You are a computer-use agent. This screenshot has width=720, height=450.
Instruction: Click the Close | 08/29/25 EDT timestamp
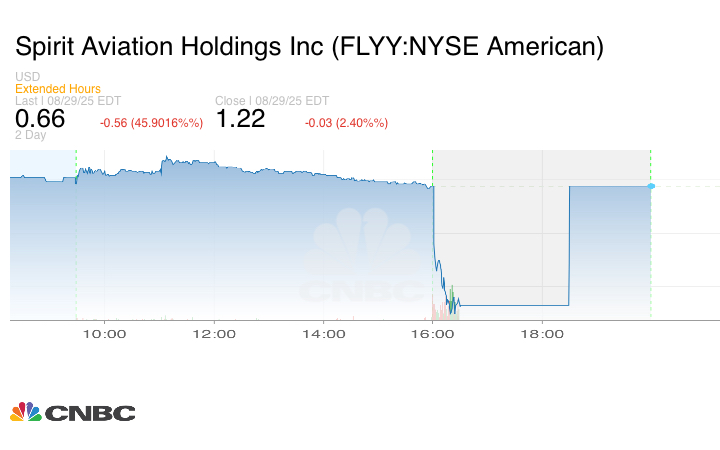point(272,101)
